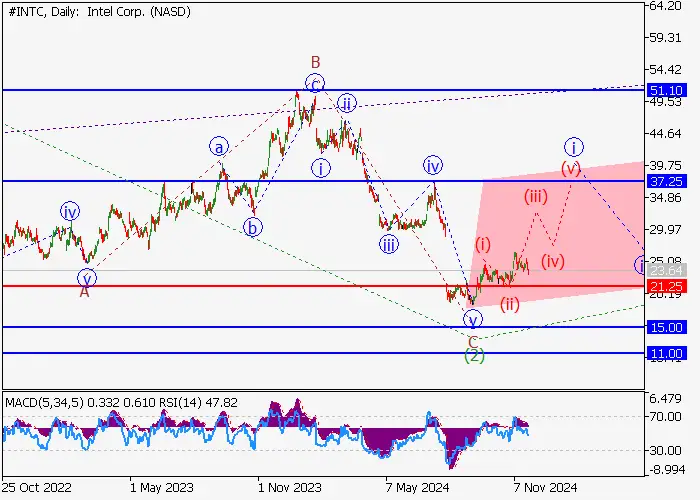The image size is (700, 500).
Task: Click the '1 Nov 2023' date label
Action: pyautogui.click(x=290, y=487)
